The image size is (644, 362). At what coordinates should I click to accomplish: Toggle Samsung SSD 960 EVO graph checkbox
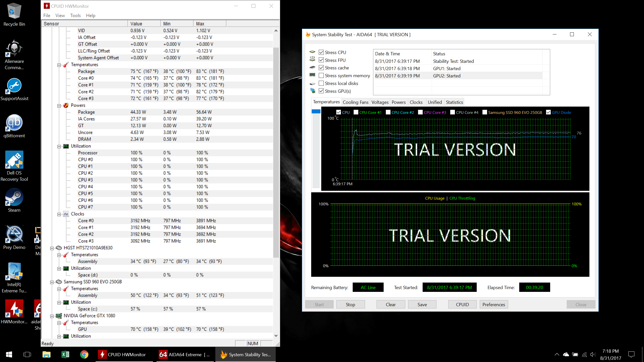tap(485, 112)
